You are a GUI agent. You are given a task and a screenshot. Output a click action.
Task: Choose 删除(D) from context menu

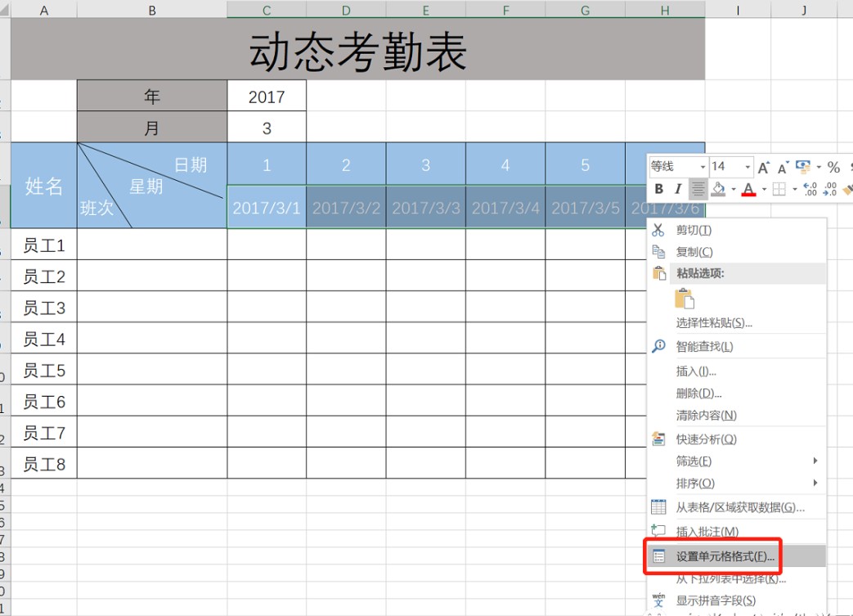tap(738, 393)
